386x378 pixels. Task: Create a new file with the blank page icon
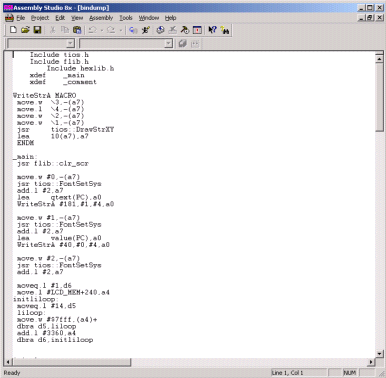13,30
